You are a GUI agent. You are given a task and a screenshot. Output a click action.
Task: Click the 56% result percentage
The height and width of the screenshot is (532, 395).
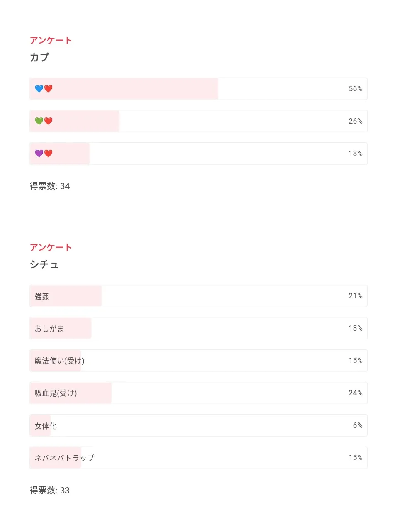(x=355, y=89)
